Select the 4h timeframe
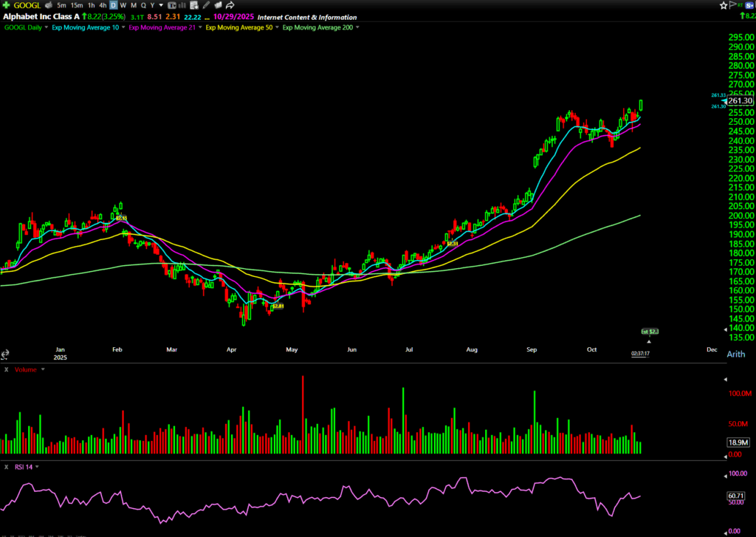756x537 pixels. click(x=103, y=5)
